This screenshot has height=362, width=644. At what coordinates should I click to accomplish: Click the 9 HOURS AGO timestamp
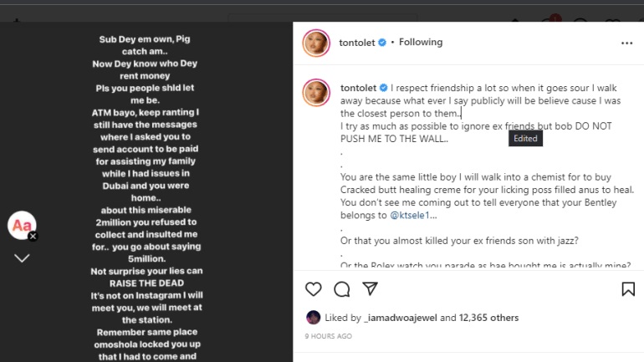point(329,336)
